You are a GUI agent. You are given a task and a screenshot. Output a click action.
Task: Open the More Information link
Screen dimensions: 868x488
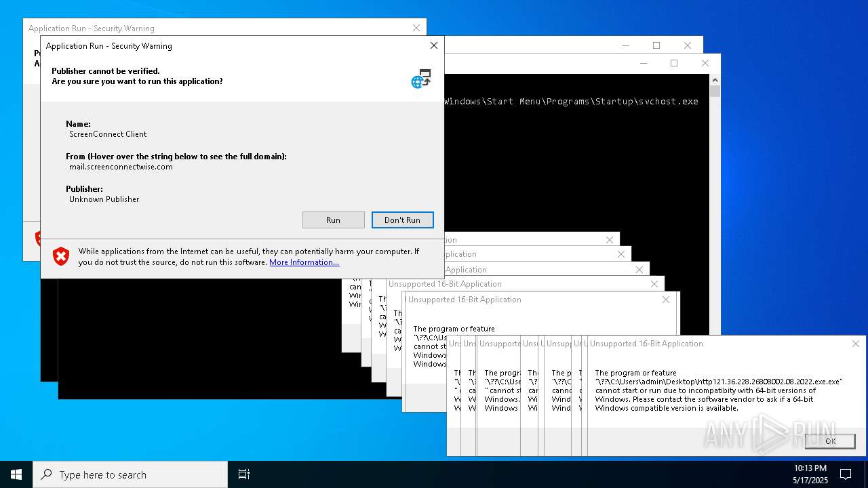(x=304, y=262)
